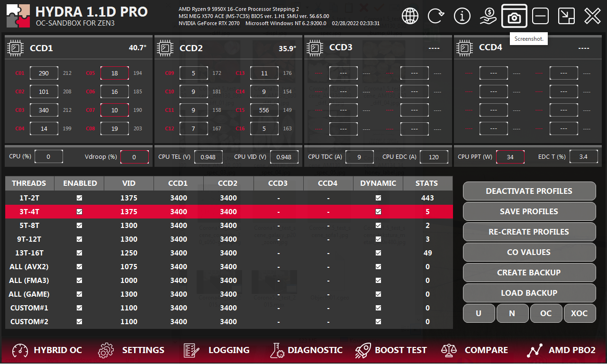Image resolution: width=607 pixels, height=364 pixels.
Task: Go to the DIAGNOSTIC tab
Action: [315, 350]
